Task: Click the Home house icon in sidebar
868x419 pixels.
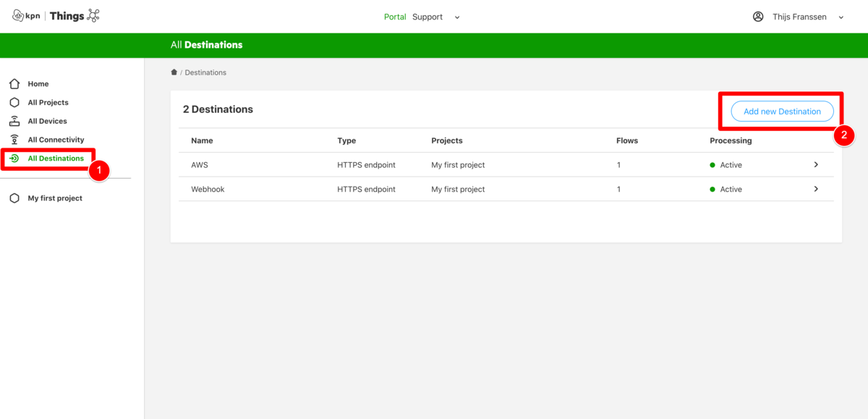Action: [x=14, y=84]
